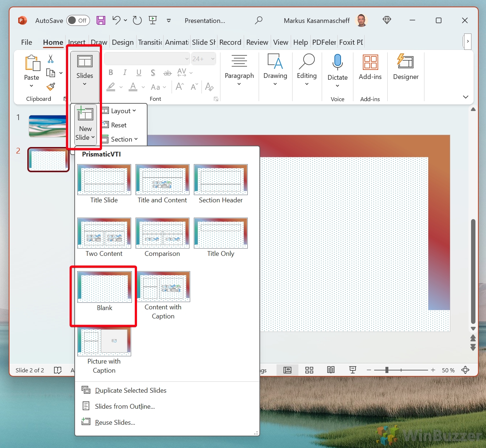Open the Font size dropdown
The height and width of the screenshot is (448, 486).
tap(213, 59)
